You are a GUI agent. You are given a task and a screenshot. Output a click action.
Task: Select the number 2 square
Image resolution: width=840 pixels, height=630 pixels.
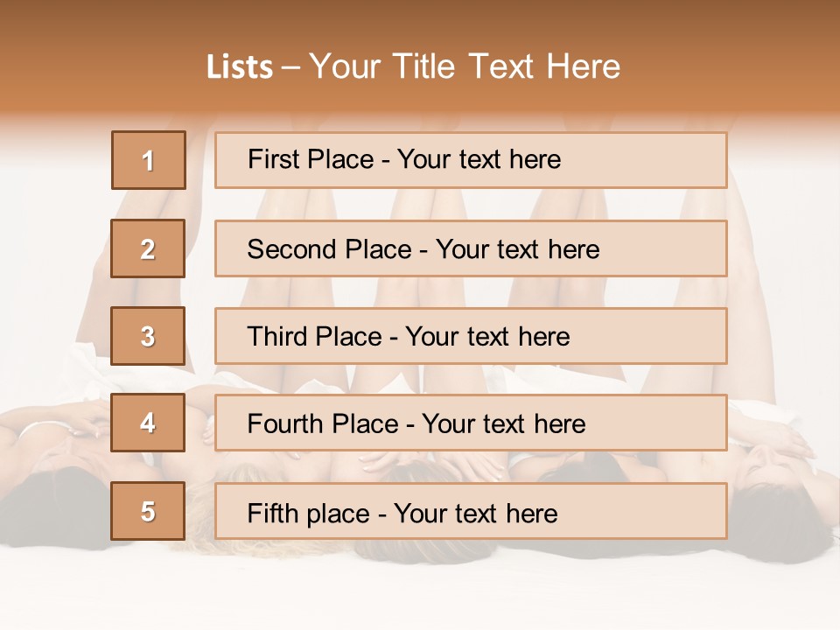[x=148, y=248]
